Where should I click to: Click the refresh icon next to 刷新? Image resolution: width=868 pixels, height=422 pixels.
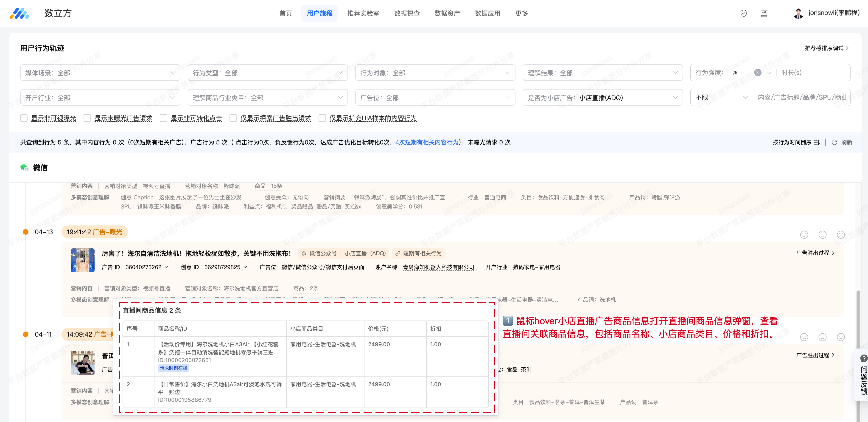click(x=834, y=142)
